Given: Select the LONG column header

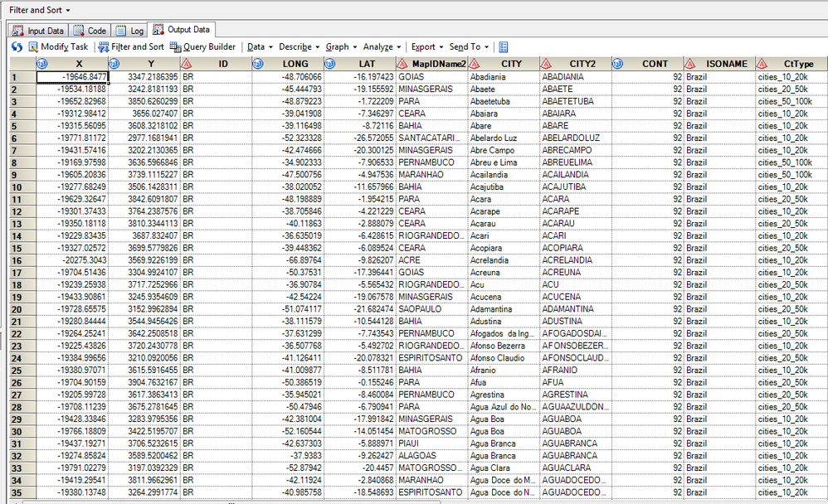Looking at the screenshot, I should click(288, 64).
